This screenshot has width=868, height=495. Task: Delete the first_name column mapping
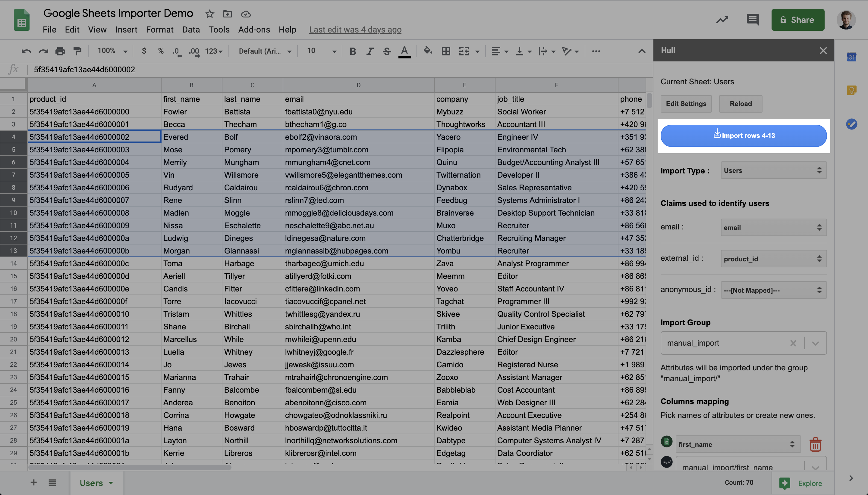(815, 444)
